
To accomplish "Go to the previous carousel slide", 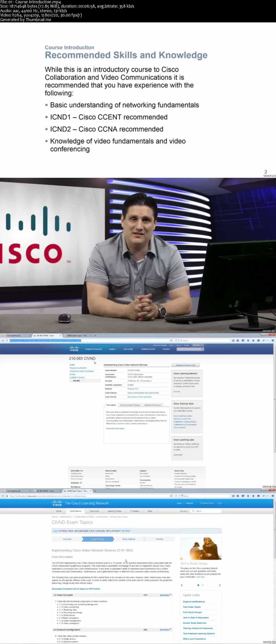I will (x=182, y=585).
